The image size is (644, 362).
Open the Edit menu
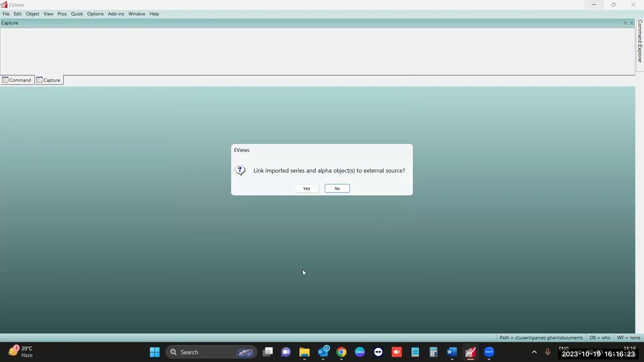click(18, 14)
